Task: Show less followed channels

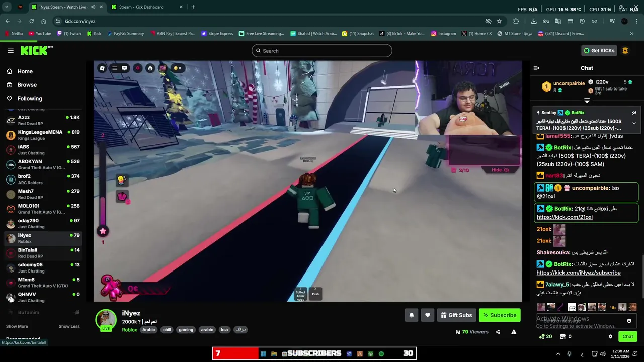Action: 69,326
